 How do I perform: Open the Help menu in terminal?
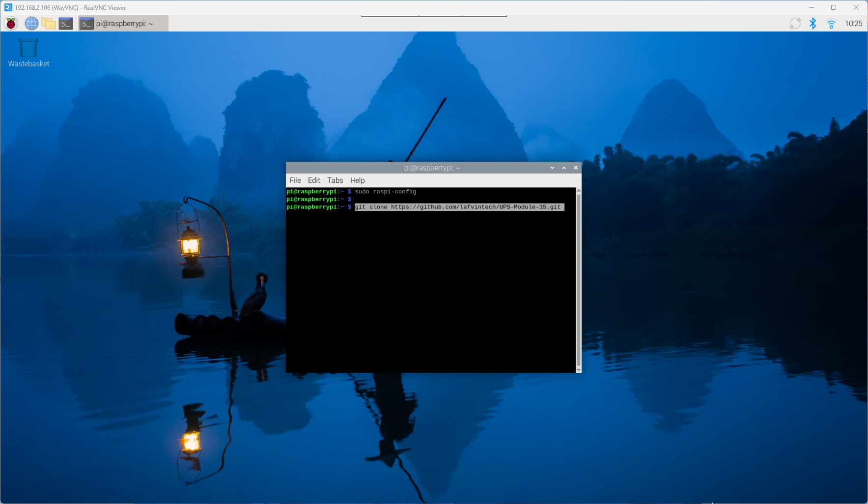[x=357, y=180]
